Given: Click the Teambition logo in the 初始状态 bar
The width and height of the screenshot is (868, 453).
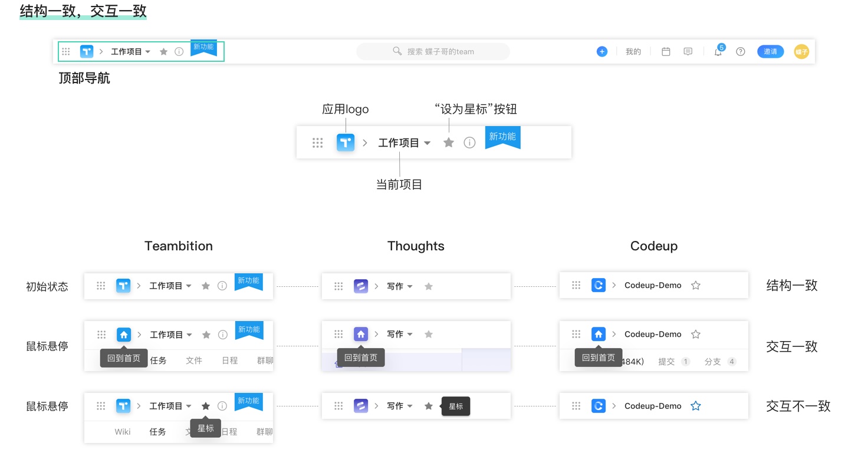Looking at the screenshot, I should pos(123,286).
